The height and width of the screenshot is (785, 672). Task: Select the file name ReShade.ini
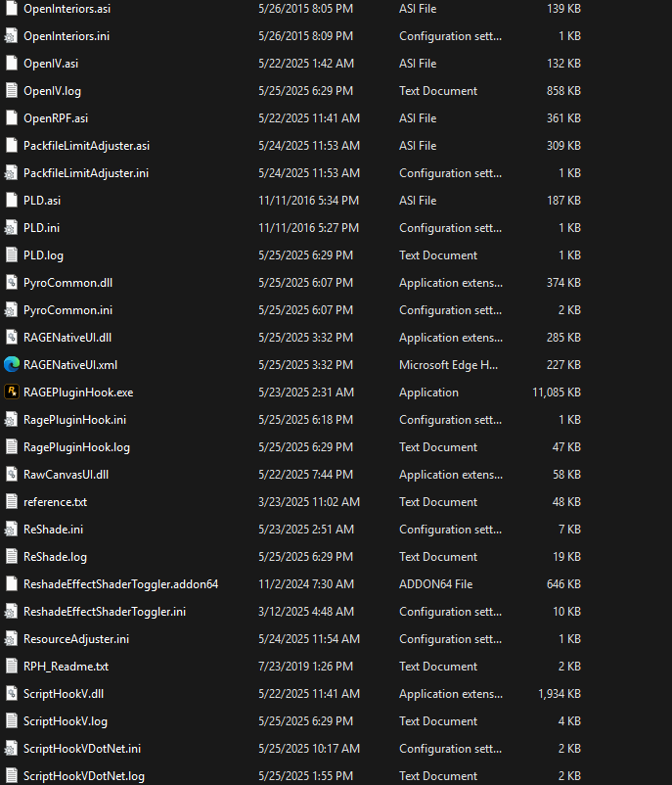tap(54, 530)
